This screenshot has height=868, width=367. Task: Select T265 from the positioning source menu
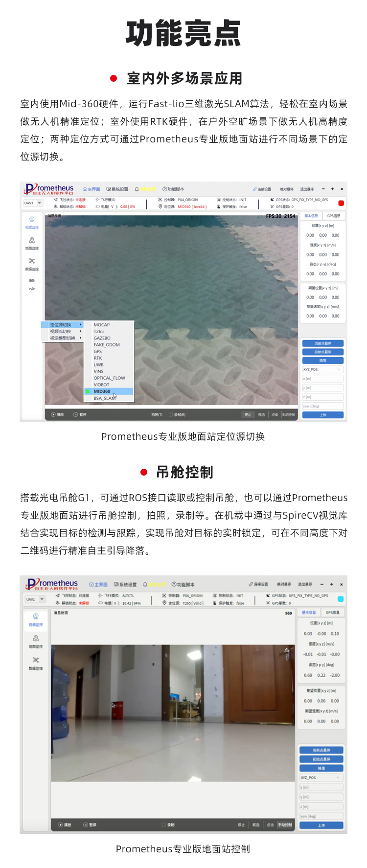(x=109, y=331)
